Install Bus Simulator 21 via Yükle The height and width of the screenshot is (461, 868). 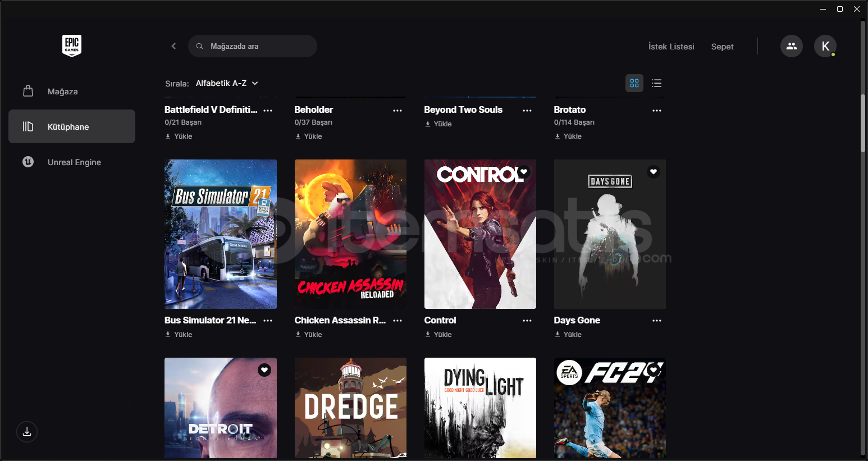[x=179, y=335]
